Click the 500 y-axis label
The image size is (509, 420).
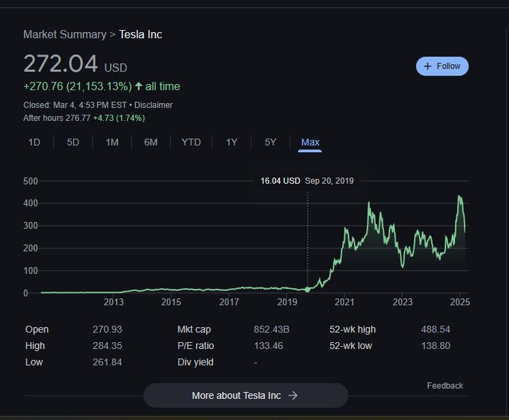pos(31,181)
